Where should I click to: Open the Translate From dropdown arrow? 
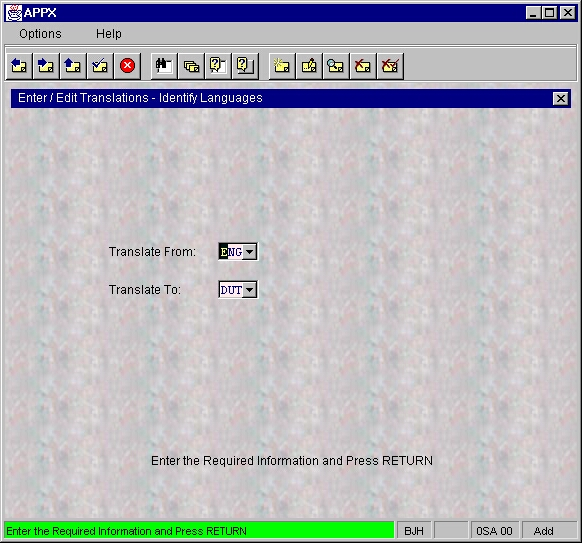(x=250, y=252)
